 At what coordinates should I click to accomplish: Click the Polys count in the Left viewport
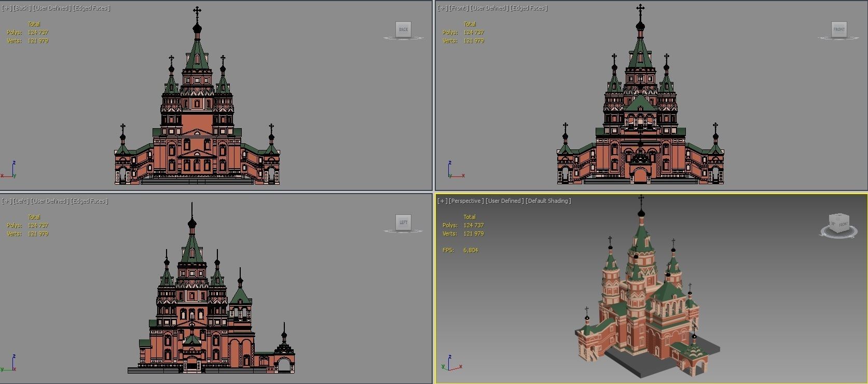38,225
